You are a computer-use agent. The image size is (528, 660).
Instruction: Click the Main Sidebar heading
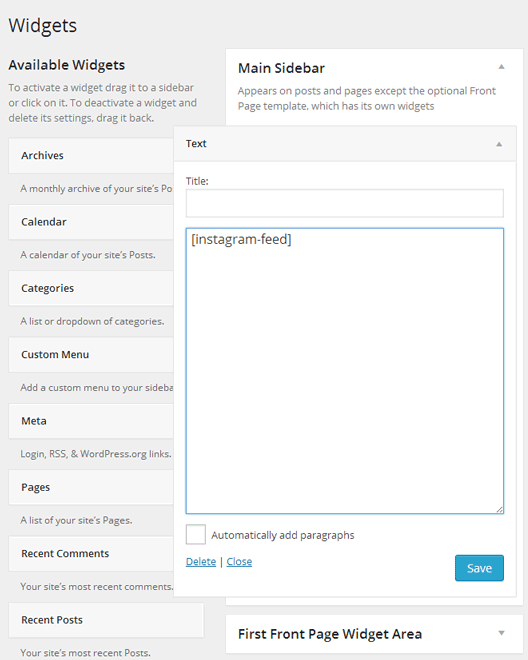(x=281, y=68)
